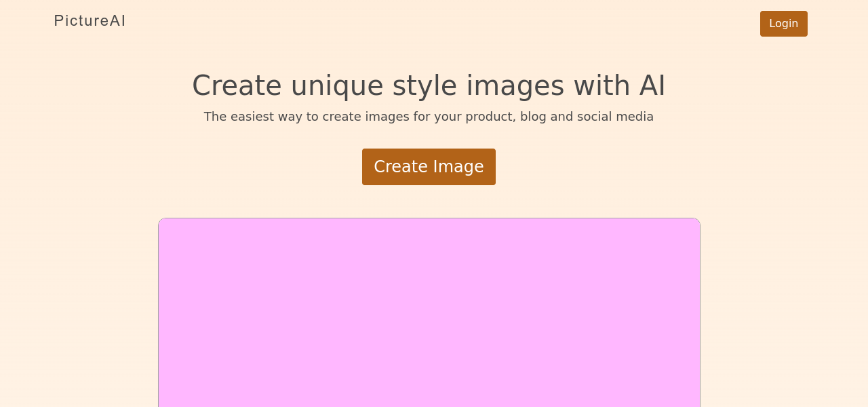Click the subtitle about product and blog images
Viewport: 868px width, 407px height.
pyautogui.click(x=429, y=117)
